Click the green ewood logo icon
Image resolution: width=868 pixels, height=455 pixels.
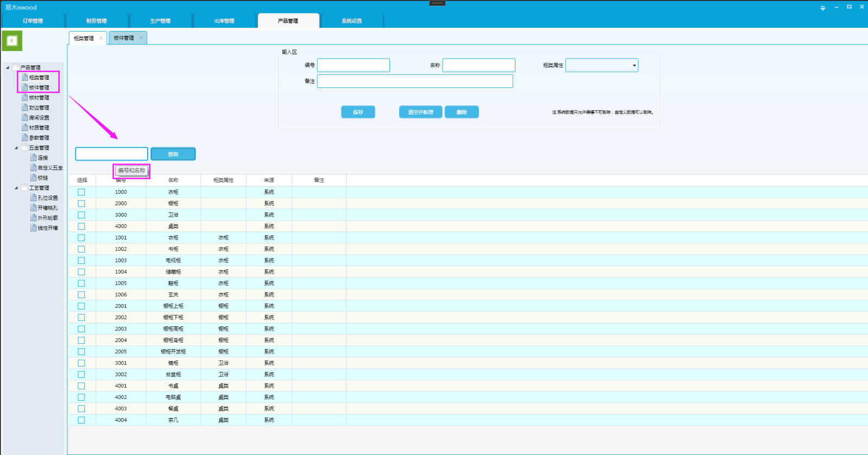coord(12,41)
